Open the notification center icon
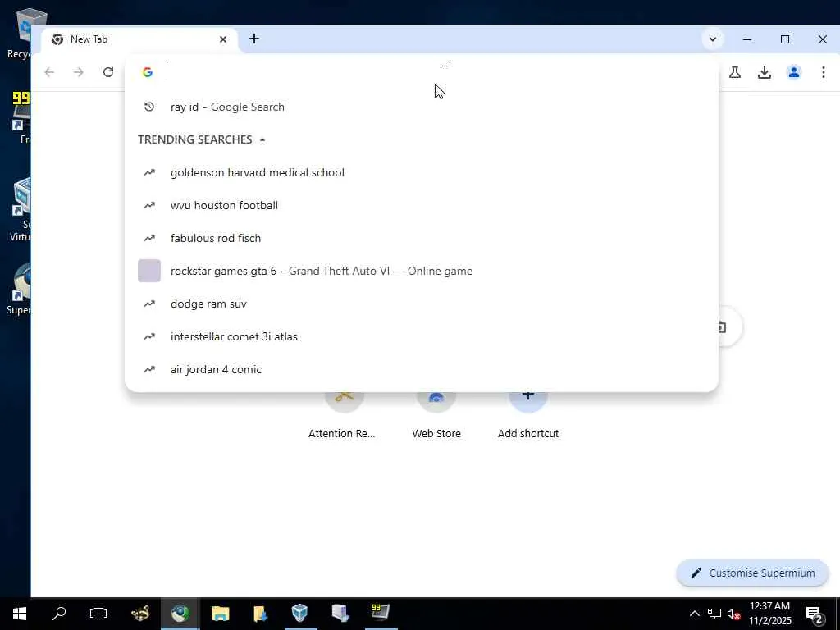Image resolution: width=840 pixels, height=630 pixels. point(815,614)
